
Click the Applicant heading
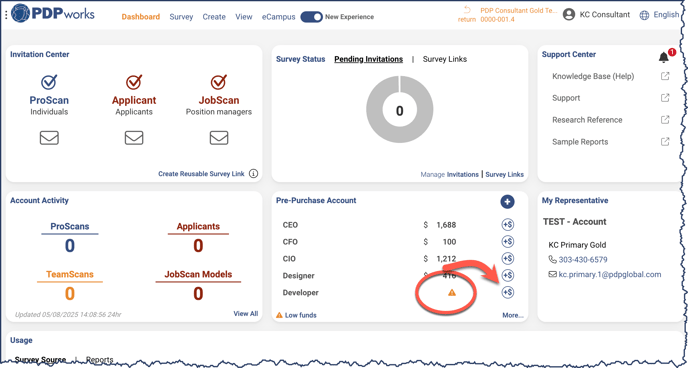click(134, 100)
